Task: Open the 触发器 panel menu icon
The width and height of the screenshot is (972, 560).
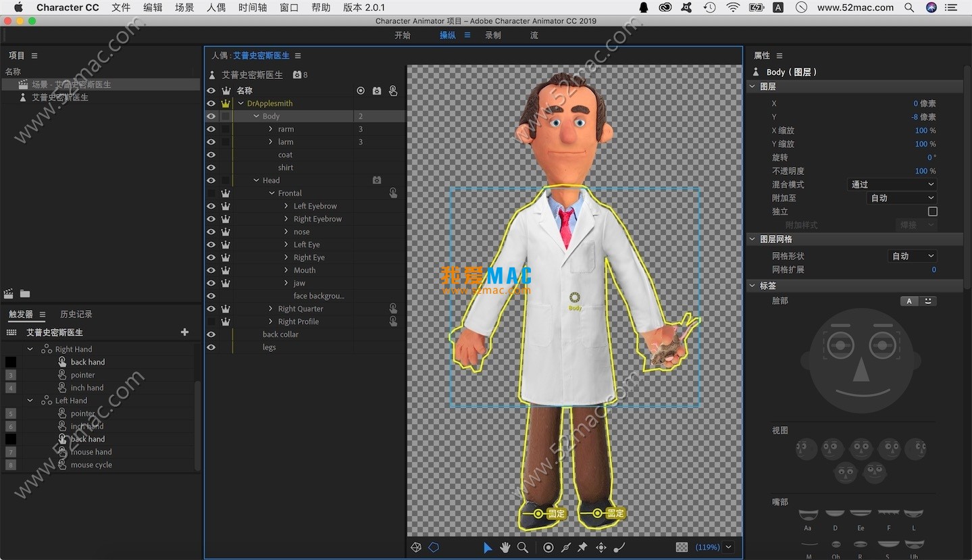Action: [43, 314]
